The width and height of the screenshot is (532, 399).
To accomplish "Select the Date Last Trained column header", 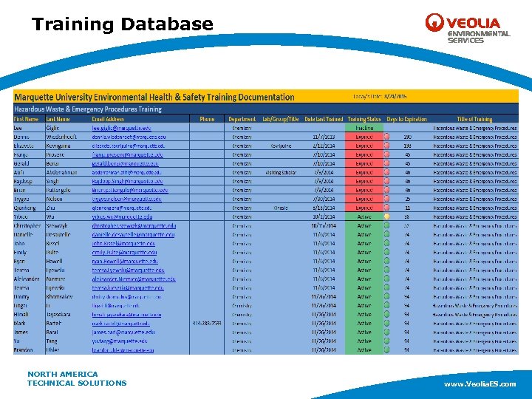I will [324, 119].
